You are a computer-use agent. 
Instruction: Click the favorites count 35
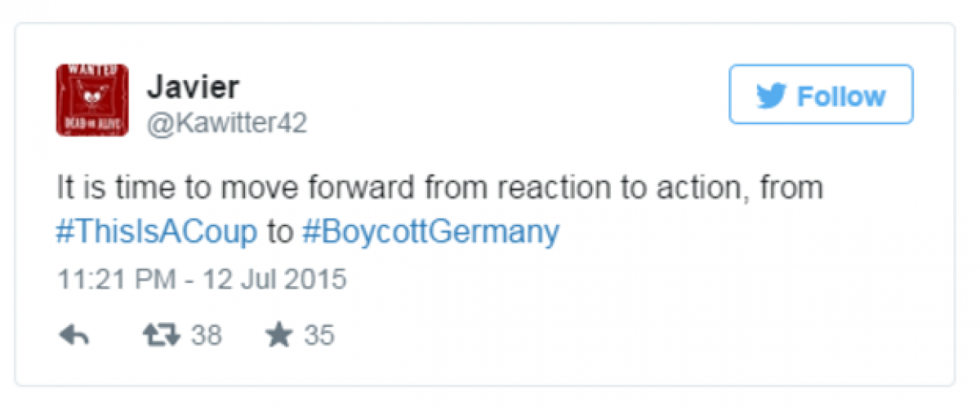tap(319, 335)
